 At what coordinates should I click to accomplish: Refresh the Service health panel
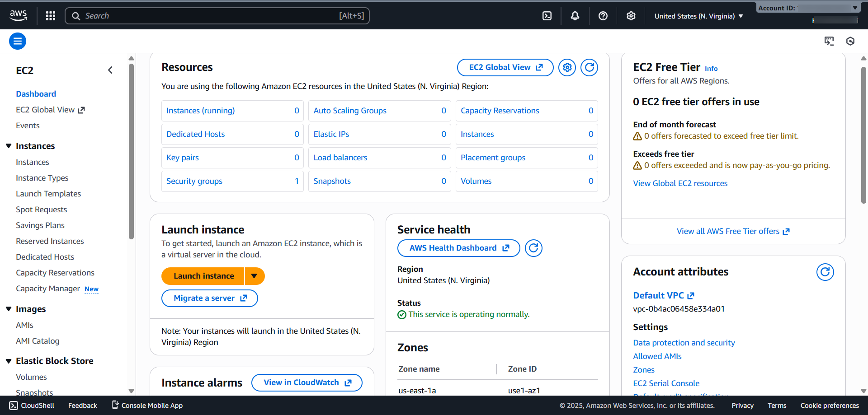pyautogui.click(x=533, y=248)
